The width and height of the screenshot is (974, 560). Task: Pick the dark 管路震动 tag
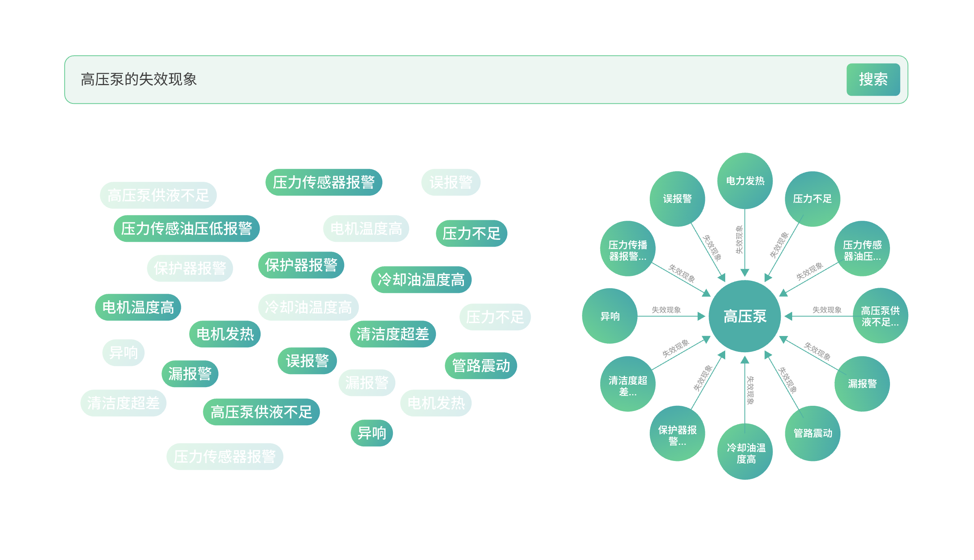coord(481,366)
